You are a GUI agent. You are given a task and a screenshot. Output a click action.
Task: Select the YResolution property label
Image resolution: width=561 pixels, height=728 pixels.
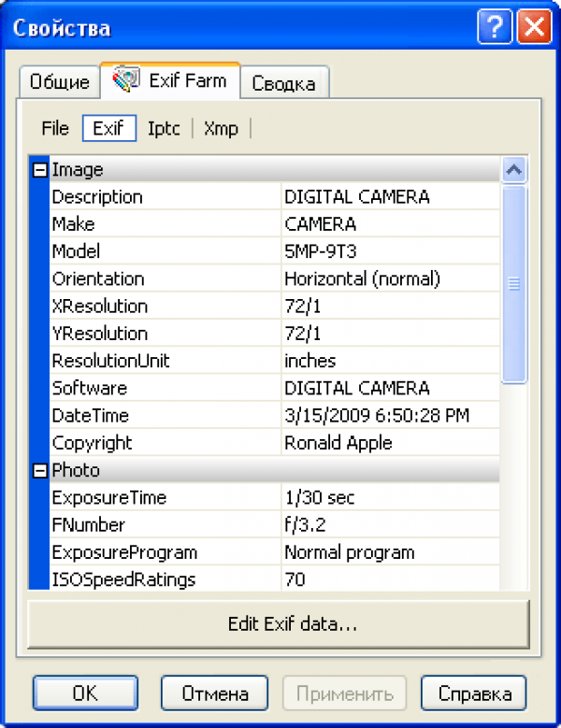coord(100,334)
